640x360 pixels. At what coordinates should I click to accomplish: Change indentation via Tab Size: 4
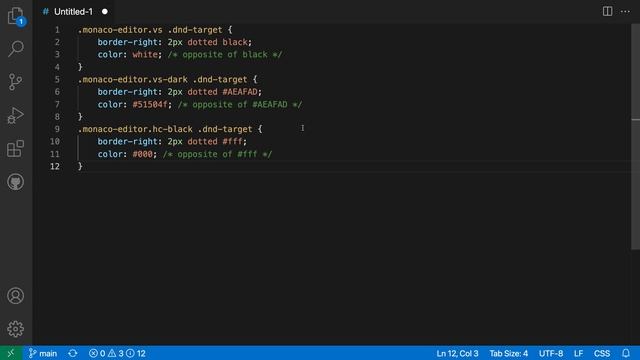point(509,353)
